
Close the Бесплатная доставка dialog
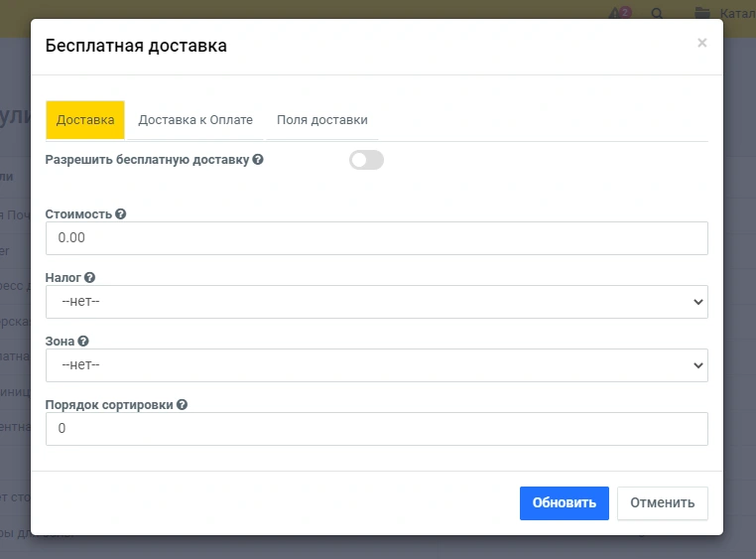(x=702, y=43)
